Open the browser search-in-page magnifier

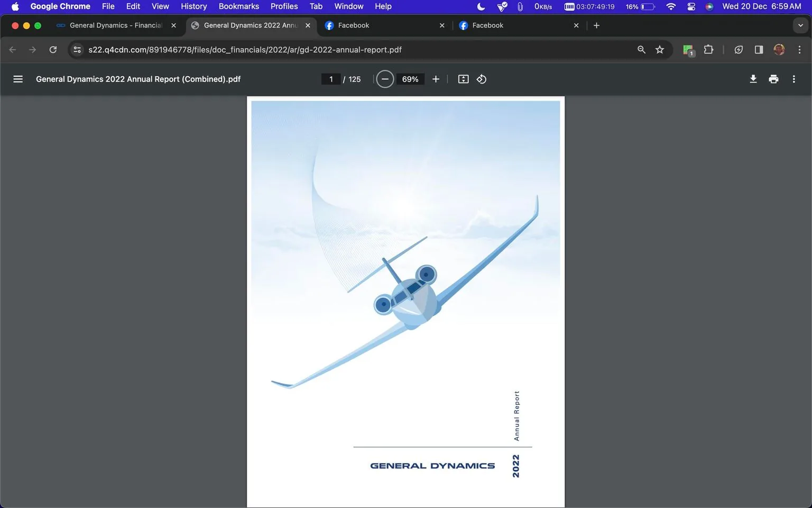tap(641, 49)
